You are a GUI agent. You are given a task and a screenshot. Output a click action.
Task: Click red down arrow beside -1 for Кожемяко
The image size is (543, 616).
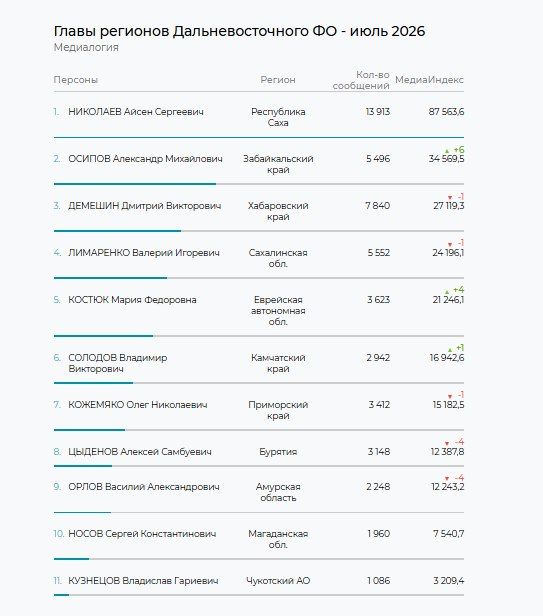tap(450, 396)
